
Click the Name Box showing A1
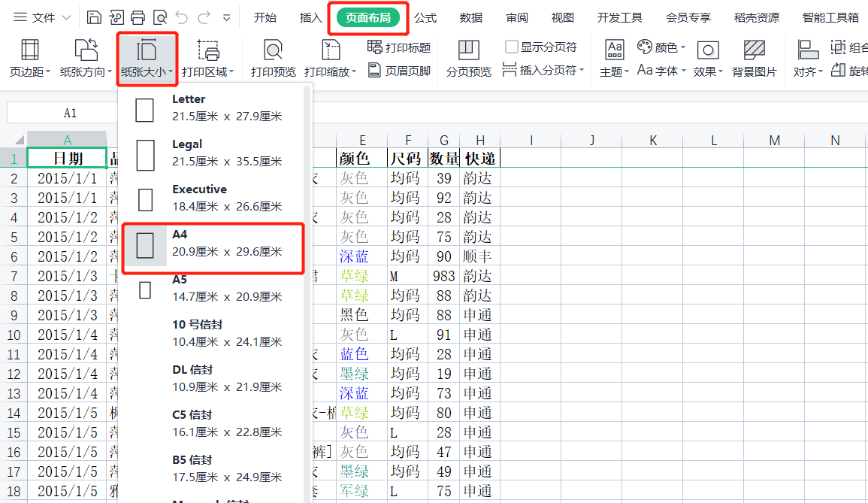click(x=70, y=113)
